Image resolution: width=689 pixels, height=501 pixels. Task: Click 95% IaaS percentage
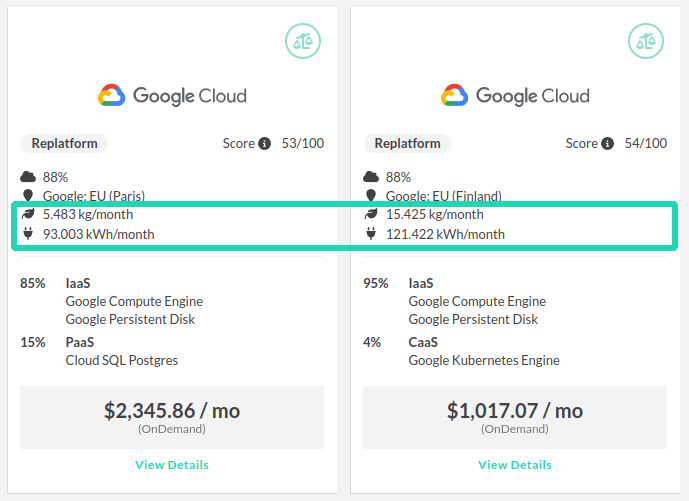[x=376, y=283]
